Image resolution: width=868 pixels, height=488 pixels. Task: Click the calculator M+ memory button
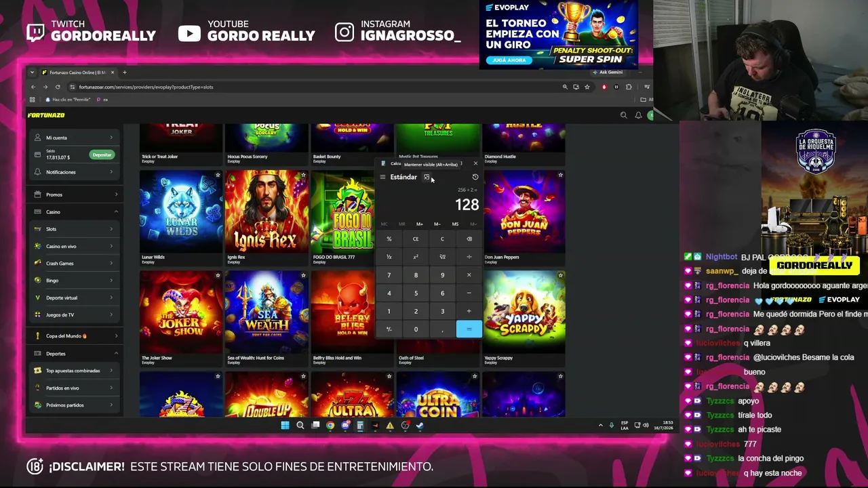(x=420, y=224)
